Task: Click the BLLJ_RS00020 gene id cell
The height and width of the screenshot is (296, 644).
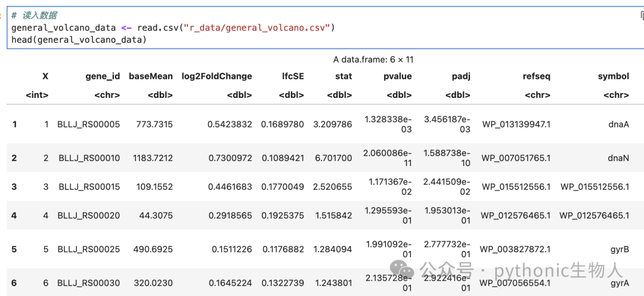Action: coord(89,215)
